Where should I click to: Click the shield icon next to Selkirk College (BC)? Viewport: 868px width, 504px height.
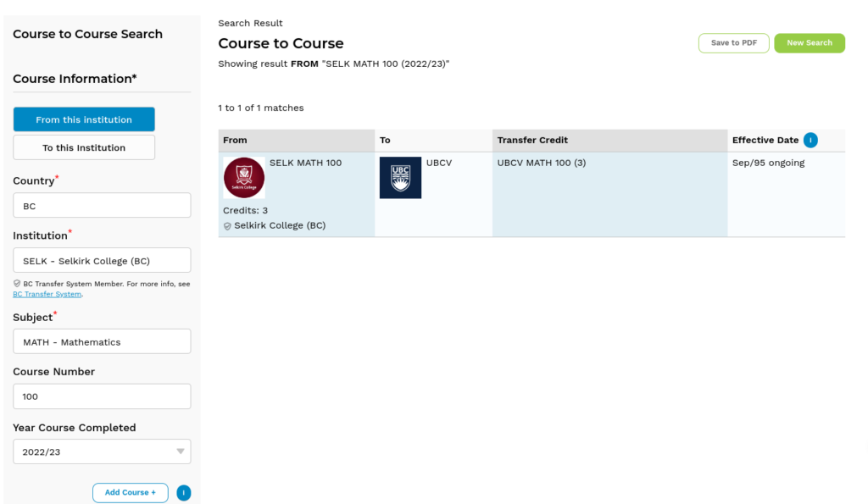click(x=227, y=226)
